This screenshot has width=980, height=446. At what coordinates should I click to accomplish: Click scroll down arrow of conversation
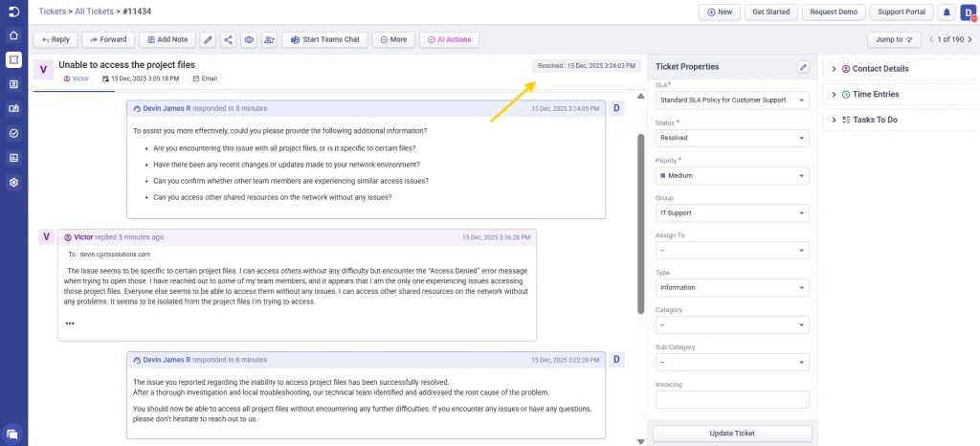tap(640, 441)
